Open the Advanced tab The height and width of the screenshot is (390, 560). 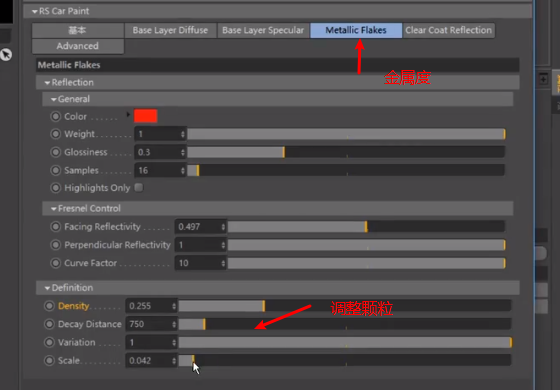click(78, 46)
